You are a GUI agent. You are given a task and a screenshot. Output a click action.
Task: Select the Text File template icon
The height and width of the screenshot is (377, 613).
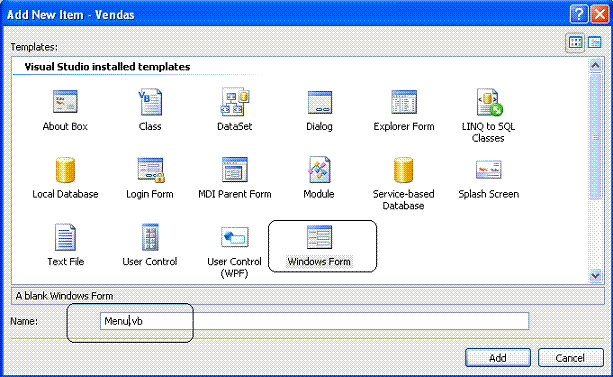click(x=65, y=237)
